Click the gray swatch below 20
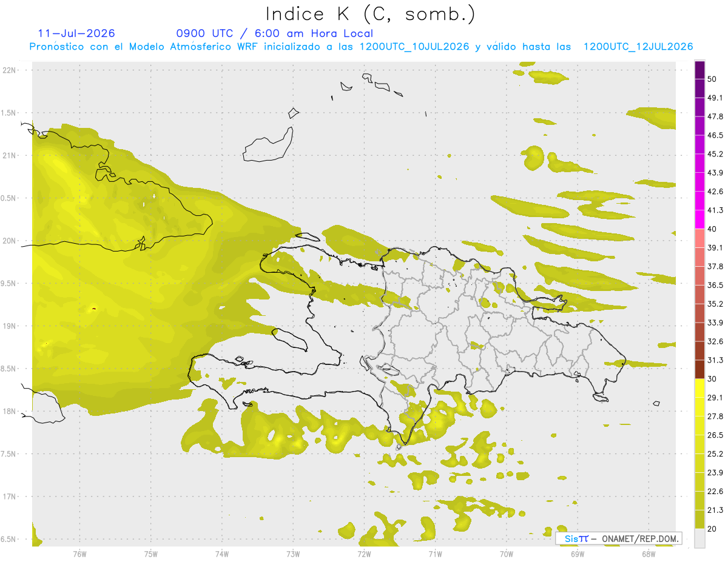728x562 pixels. [700, 538]
